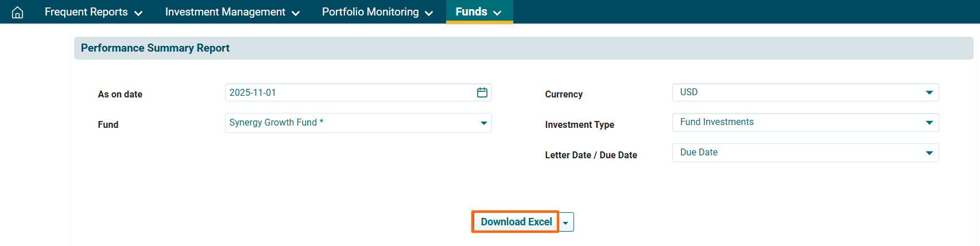Open the Investment Type dropdown
The height and width of the screenshot is (246, 980).
coord(805,122)
